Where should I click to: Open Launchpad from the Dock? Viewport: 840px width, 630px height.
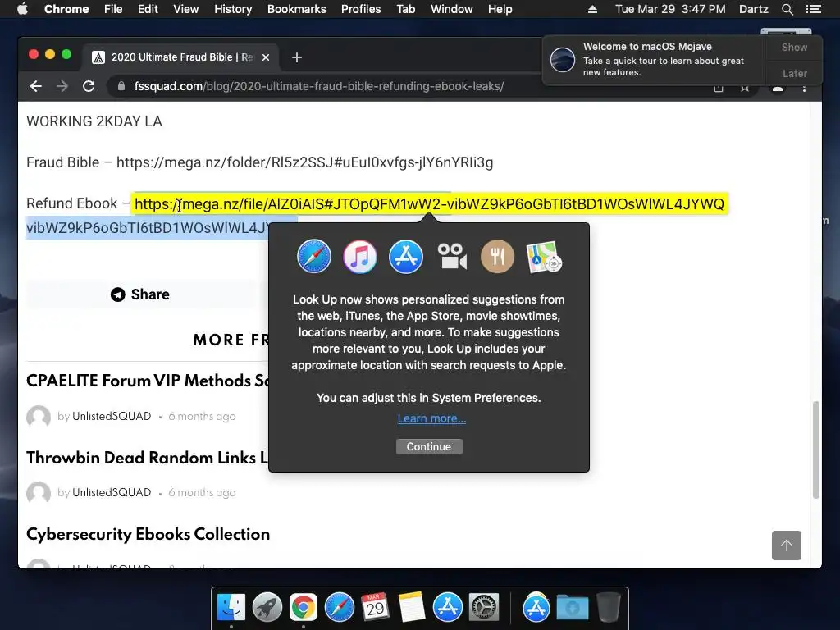tap(267, 608)
